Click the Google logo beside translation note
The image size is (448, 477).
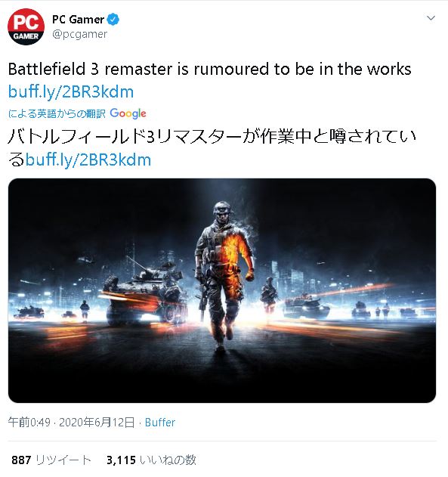click(128, 113)
